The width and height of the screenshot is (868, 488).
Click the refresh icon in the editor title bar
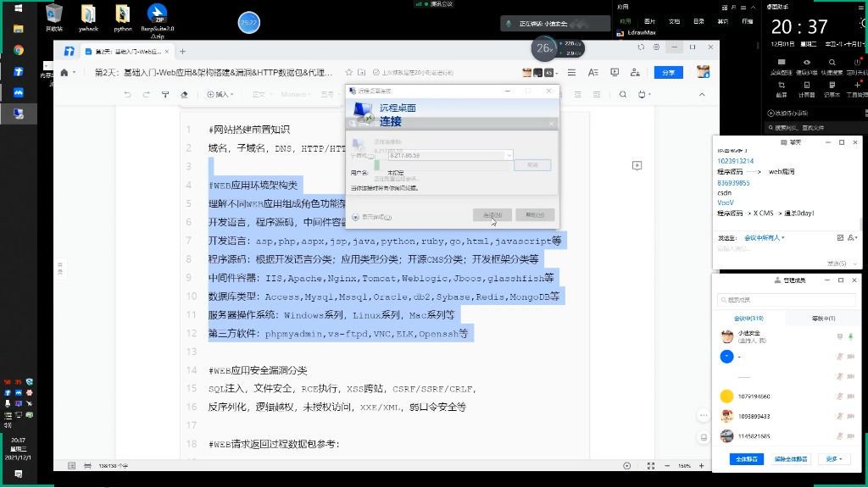641,47
